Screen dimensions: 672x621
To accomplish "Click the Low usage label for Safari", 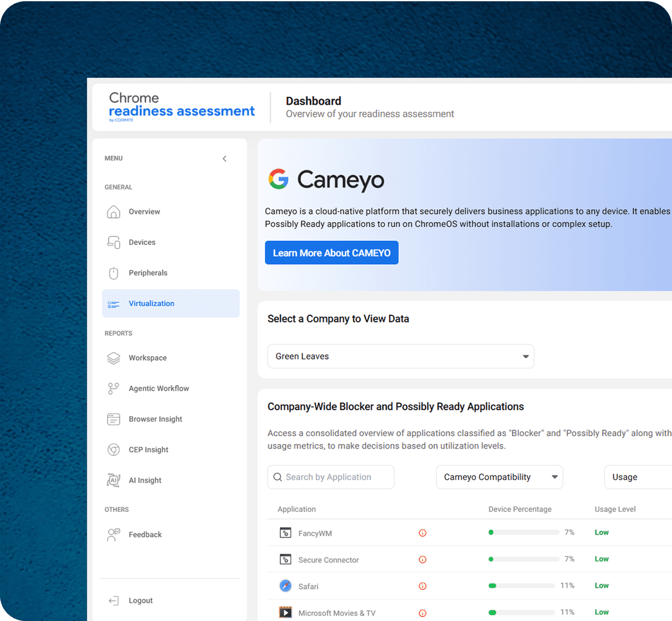I will (x=601, y=586).
